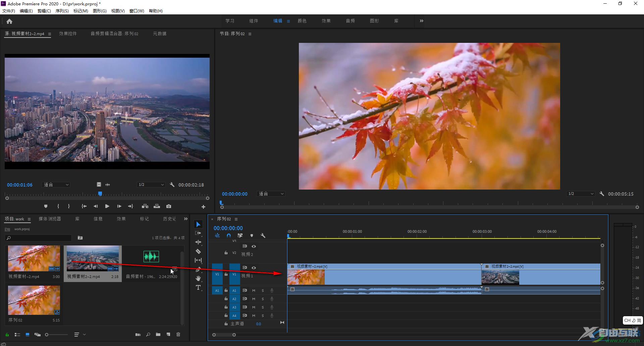The width and height of the screenshot is (644, 346).
Task: Open Source monitor settings wrench
Action: click(x=172, y=185)
